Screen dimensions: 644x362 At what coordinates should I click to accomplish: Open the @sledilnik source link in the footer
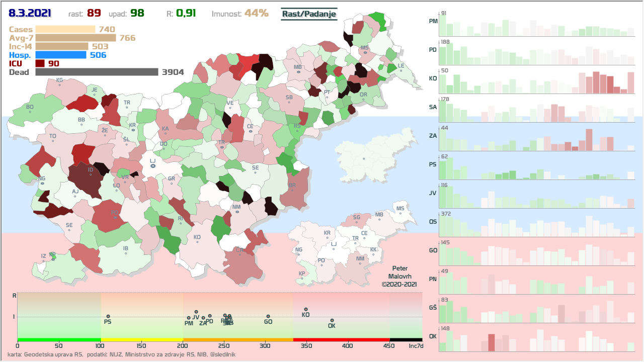(222, 354)
